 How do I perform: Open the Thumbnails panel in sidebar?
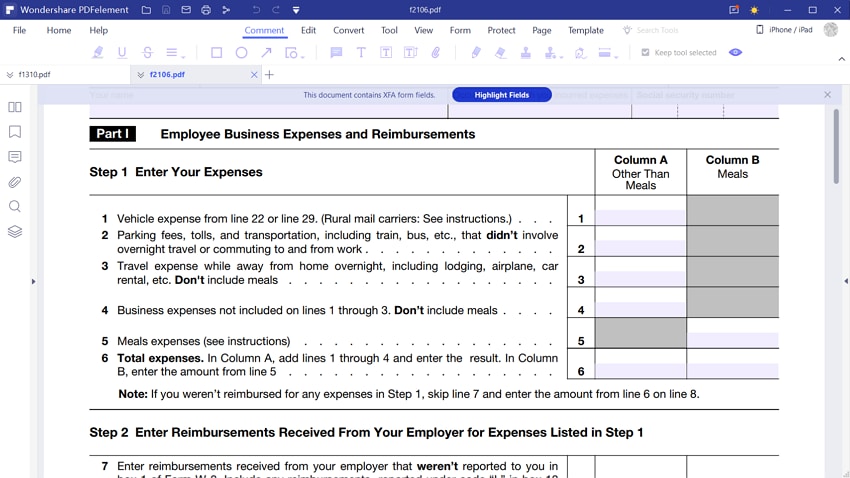(15, 107)
